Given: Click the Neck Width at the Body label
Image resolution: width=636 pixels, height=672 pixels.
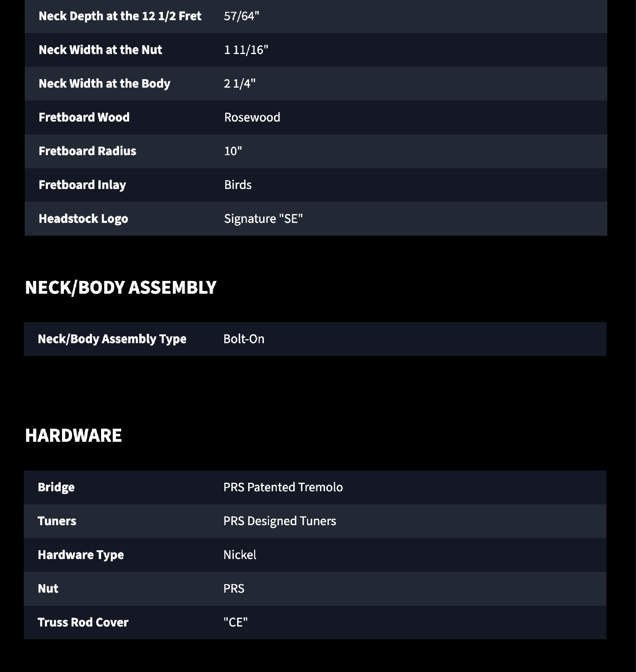Looking at the screenshot, I should (x=104, y=83).
